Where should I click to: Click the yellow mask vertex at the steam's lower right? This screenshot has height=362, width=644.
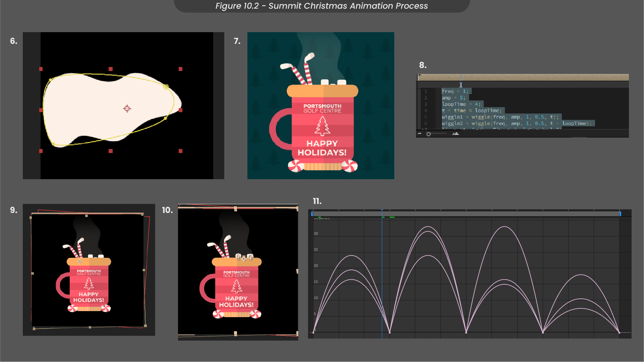click(165, 118)
